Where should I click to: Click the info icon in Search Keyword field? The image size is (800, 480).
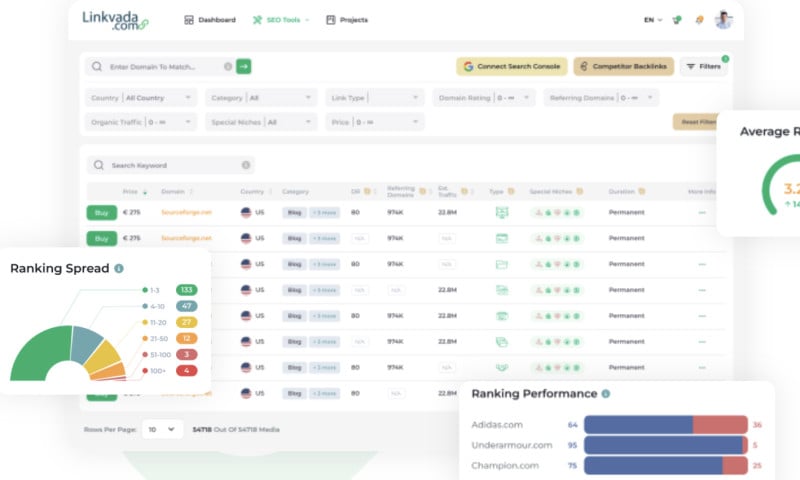point(246,165)
